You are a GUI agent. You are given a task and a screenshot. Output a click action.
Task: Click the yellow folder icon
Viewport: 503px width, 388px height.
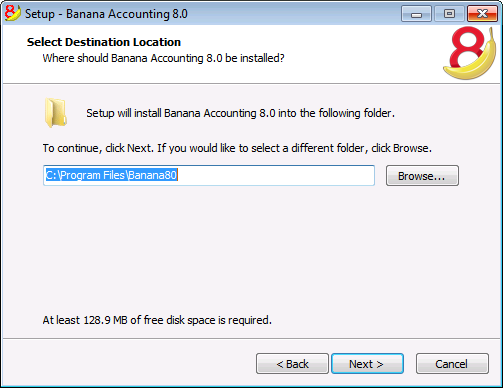click(56, 113)
